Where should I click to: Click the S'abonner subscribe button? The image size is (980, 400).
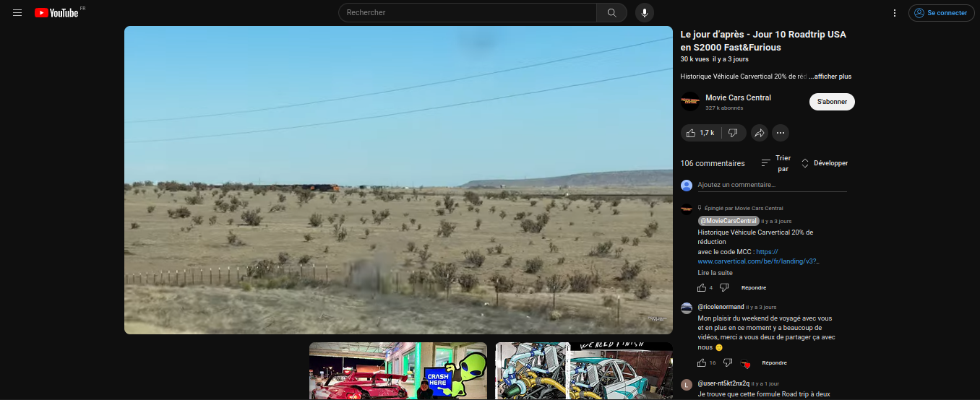pos(832,102)
